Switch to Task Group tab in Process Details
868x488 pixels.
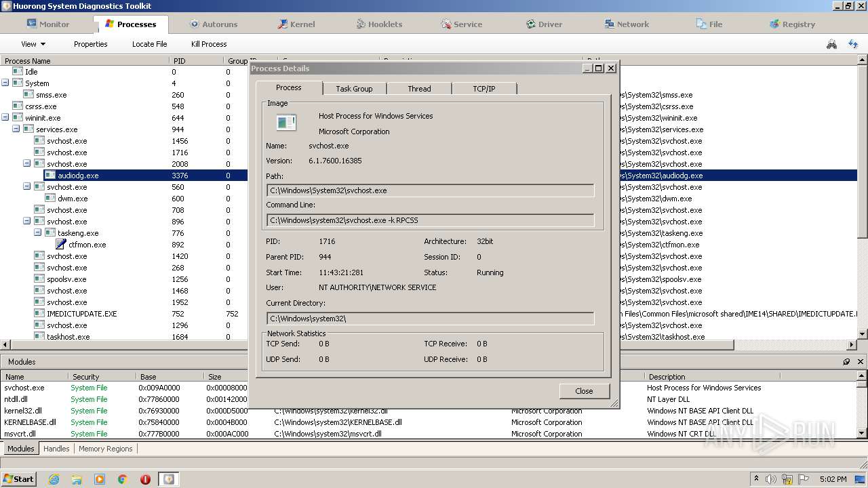[x=354, y=89]
